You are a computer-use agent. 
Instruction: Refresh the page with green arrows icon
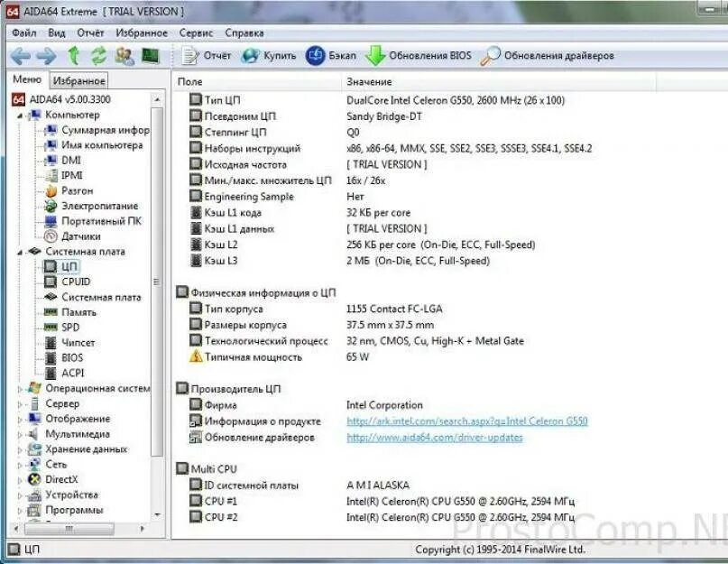(x=98, y=56)
